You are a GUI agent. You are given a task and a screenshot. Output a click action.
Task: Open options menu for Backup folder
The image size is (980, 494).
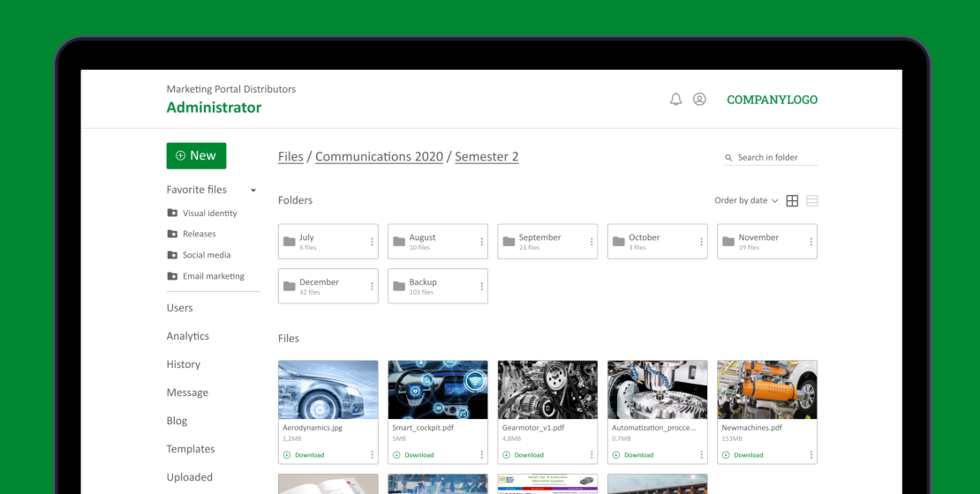point(482,286)
